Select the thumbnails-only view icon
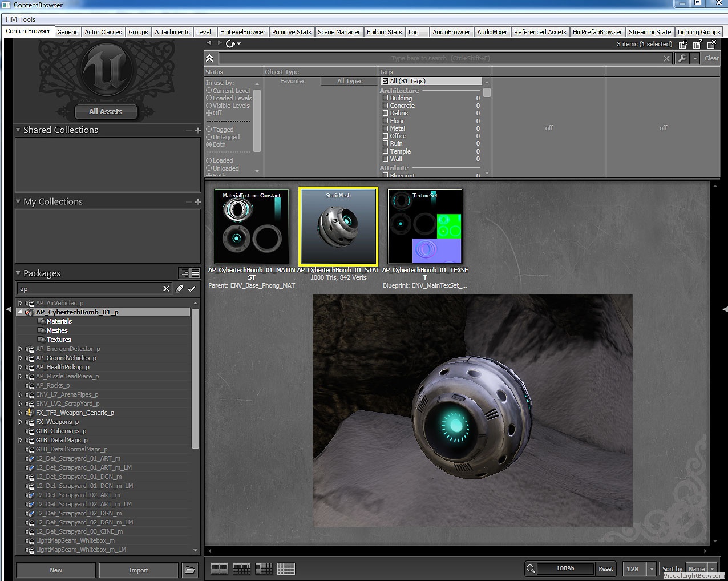This screenshot has height=581, width=728. coord(286,568)
